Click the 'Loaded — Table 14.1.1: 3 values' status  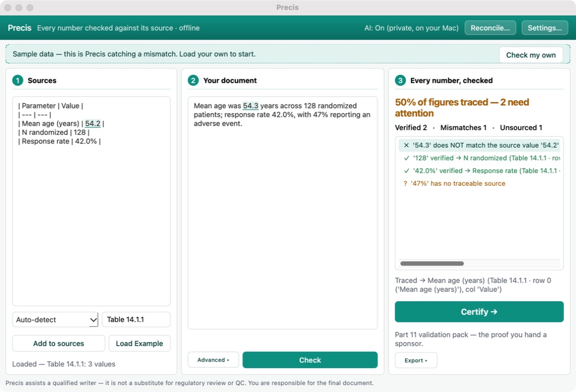click(64, 364)
